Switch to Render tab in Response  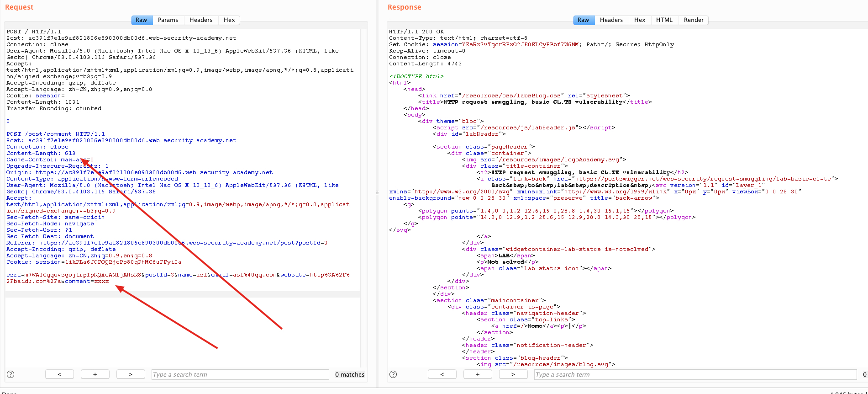(x=694, y=20)
